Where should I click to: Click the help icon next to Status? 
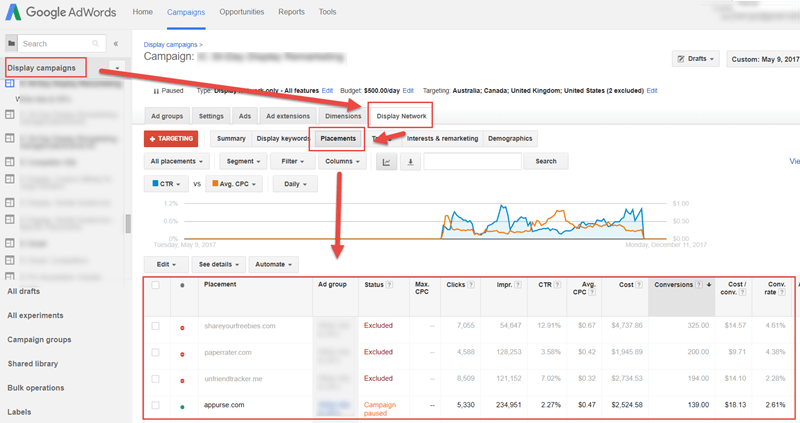(390, 285)
